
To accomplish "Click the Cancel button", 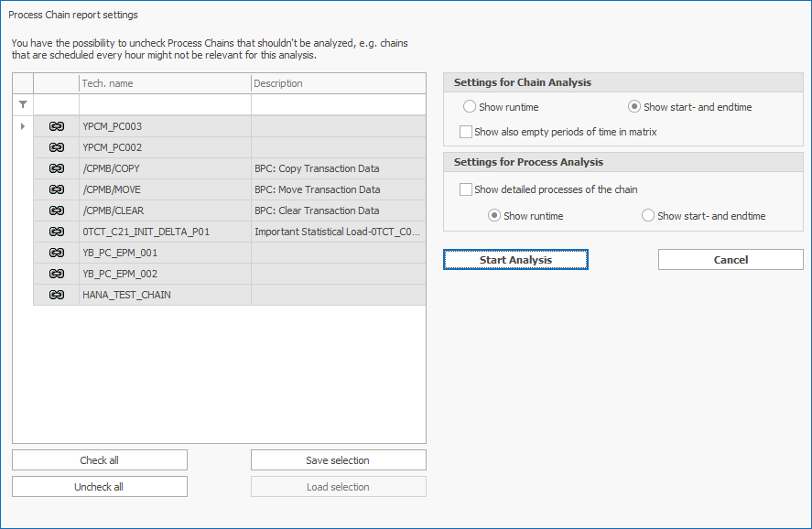I will point(731,260).
